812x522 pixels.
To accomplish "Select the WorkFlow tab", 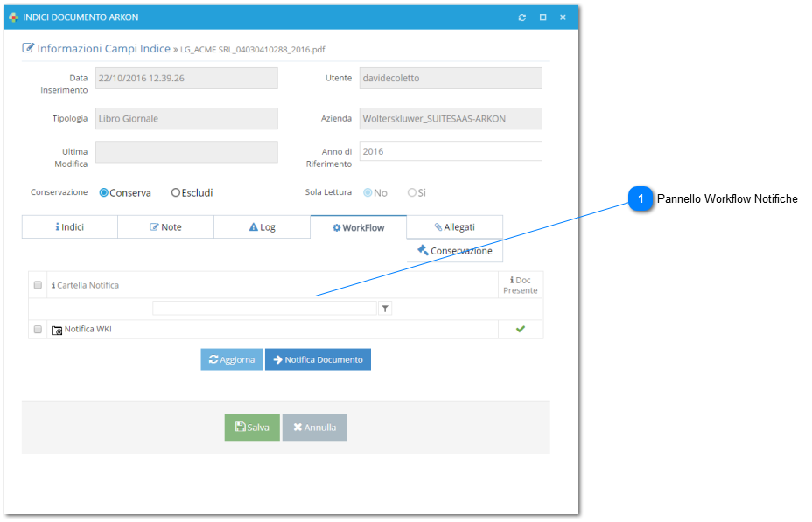I will pyautogui.click(x=359, y=227).
